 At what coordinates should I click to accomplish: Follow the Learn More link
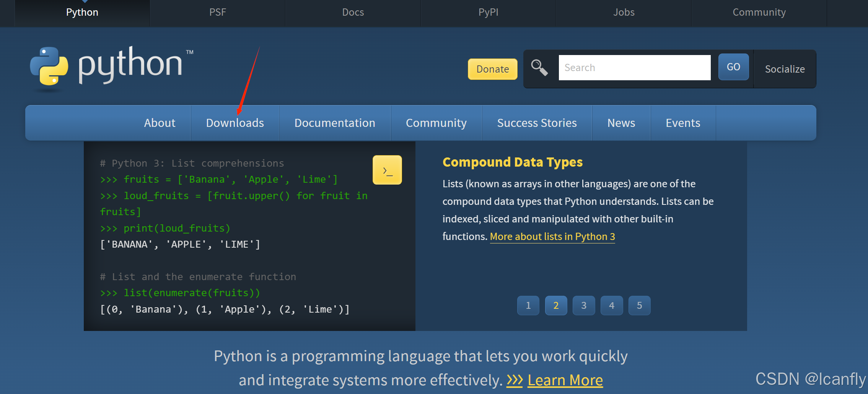pos(565,380)
